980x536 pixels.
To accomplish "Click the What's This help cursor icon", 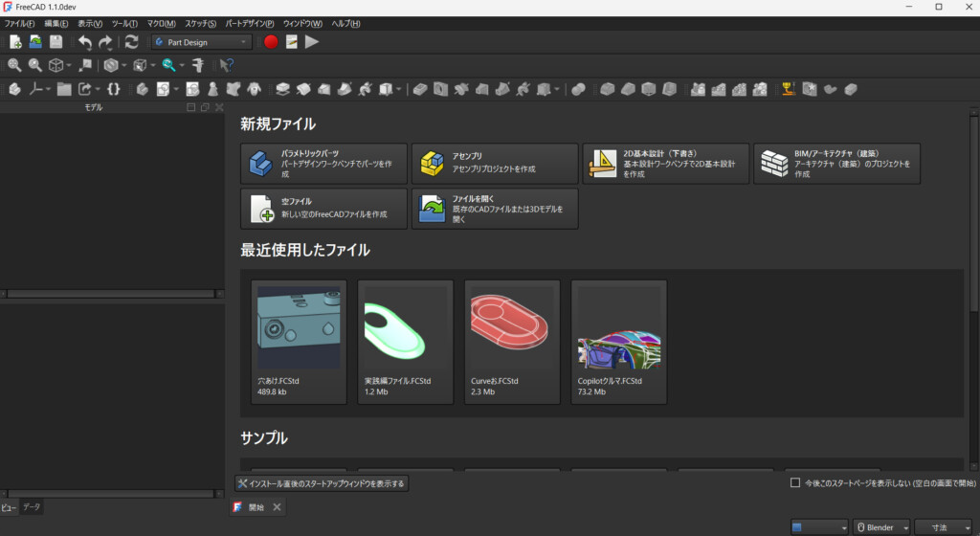I will 226,65.
